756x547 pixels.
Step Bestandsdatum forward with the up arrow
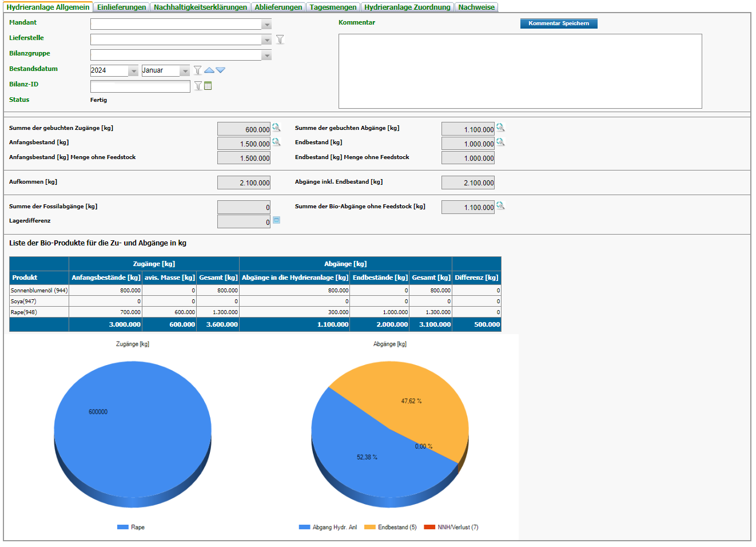pyautogui.click(x=209, y=70)
